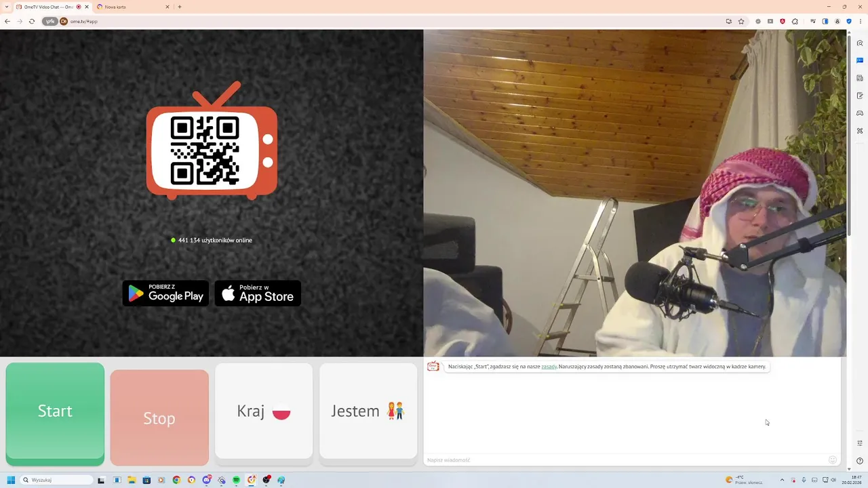The image size is (868, 488).
Task: Open Google Chrome from the taskbar
Action: (x=176, y=480)
